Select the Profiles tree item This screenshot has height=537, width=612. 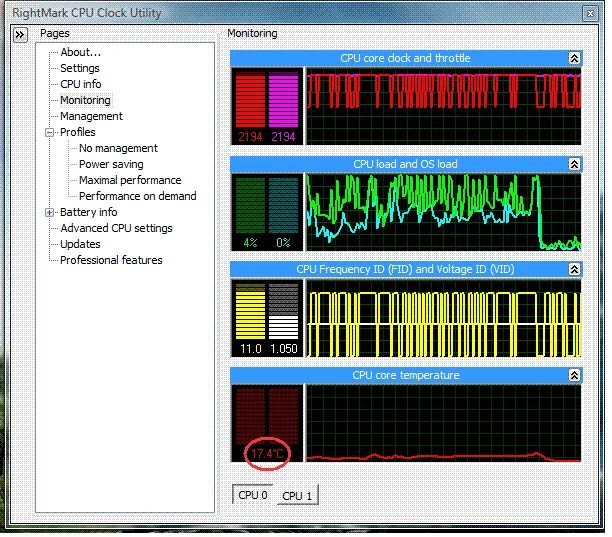point(78,132)
